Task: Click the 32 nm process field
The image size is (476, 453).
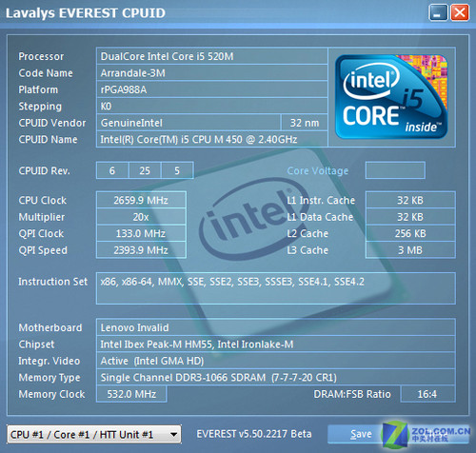Action: [x=305, y=123]
